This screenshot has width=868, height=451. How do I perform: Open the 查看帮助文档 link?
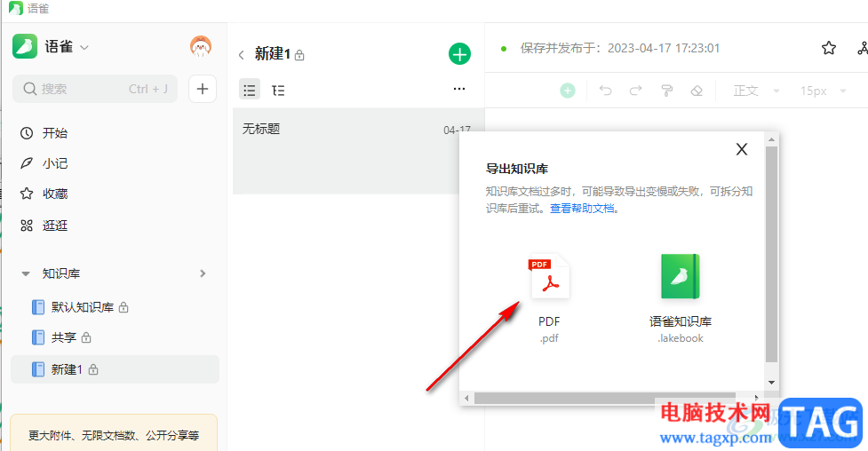click(x=582, y=208)
